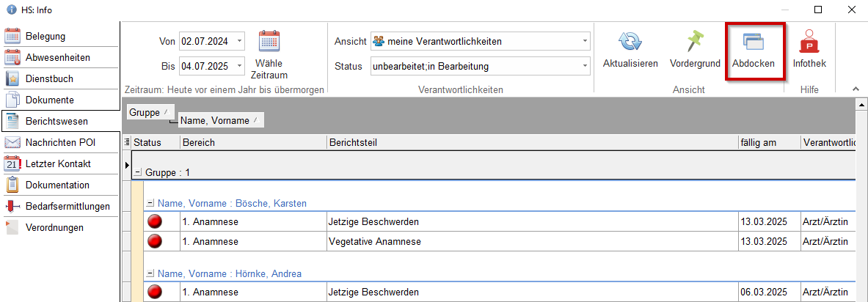
Task: Collapse the Gruppe : 1 node
Action: [x=137, y=172]
